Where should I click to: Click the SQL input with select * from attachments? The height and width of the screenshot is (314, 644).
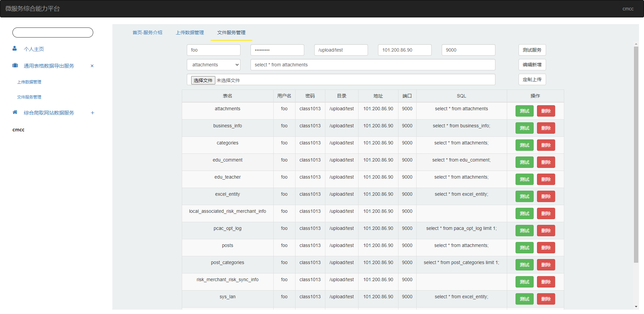click(x=373, y=65)
